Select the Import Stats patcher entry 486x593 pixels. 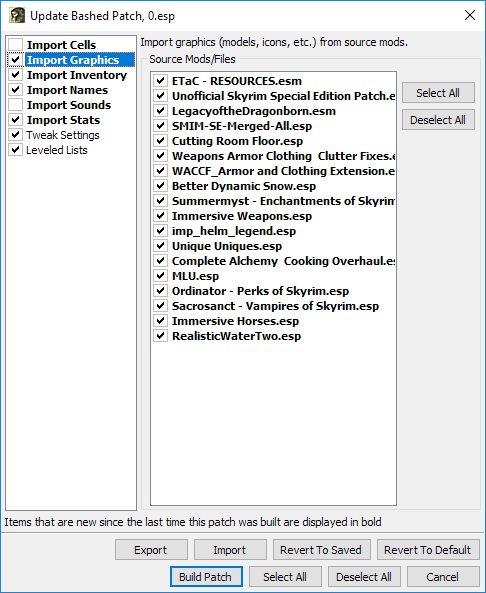63,120
